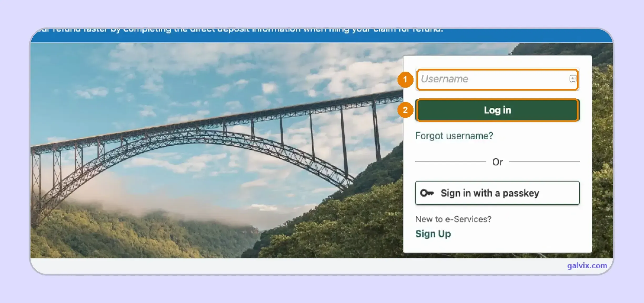Image resolution: width=644 pixels, height=303 pixels.
Task: Click into the Username input field
Action: click(x=497, y=79)
